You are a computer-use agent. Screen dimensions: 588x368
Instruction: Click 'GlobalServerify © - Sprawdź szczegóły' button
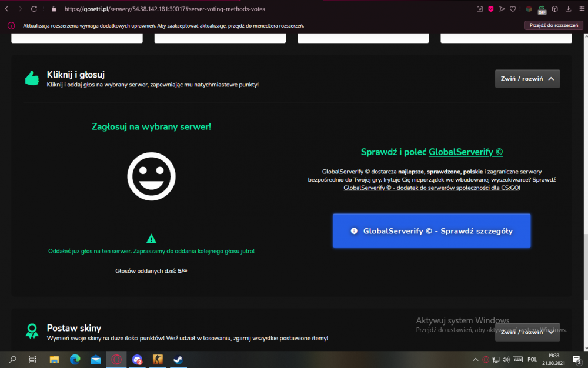pyautogui.click(x=432, y=231)
